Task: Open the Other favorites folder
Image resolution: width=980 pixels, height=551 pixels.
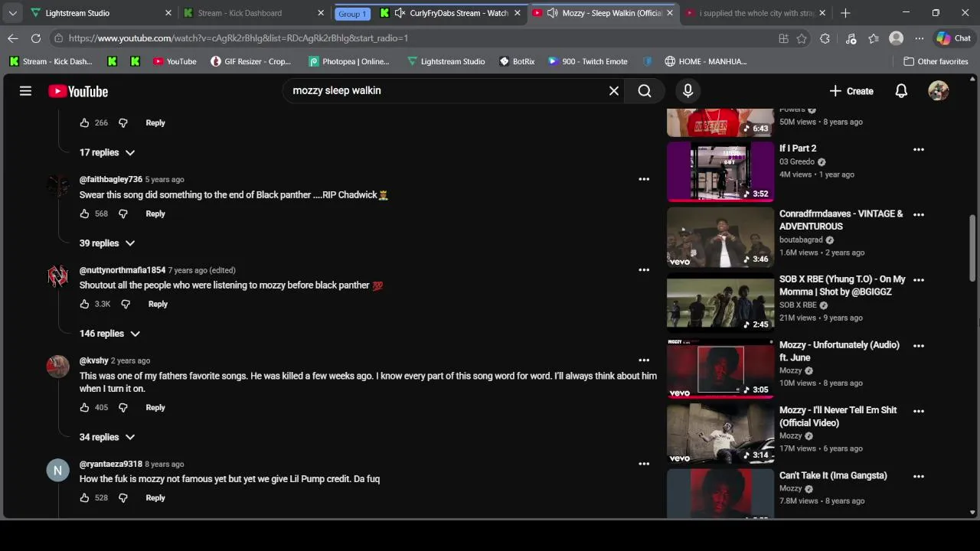Action: click(936, 61)
